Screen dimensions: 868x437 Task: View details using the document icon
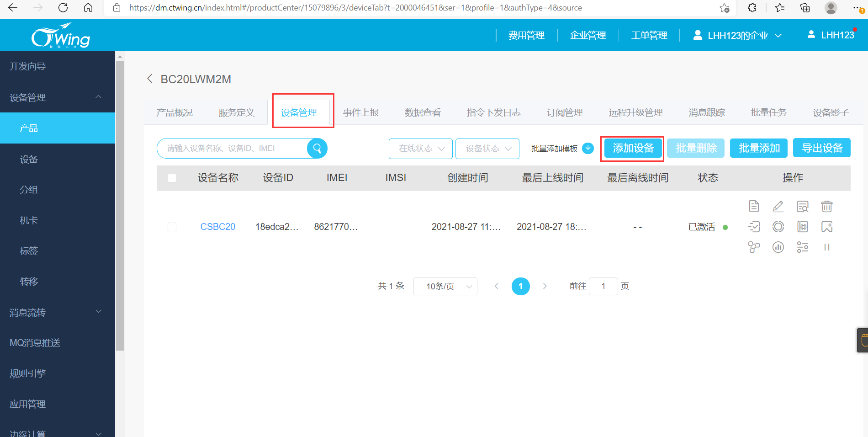[x=754, y=206]
